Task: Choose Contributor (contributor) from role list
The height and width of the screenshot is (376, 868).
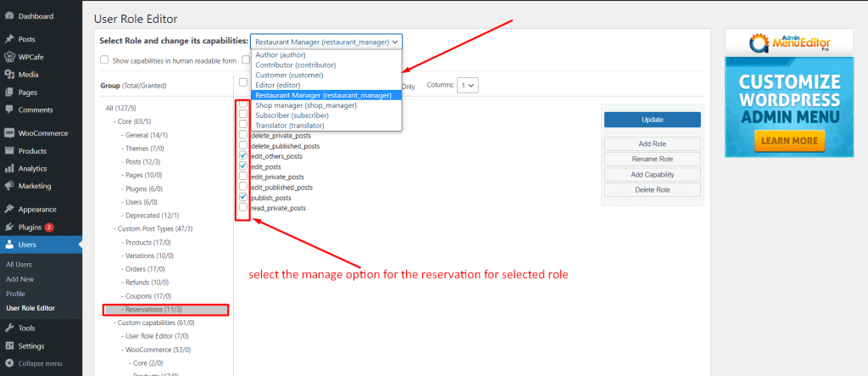Action: pyautogui.click(x=326, y=65)
